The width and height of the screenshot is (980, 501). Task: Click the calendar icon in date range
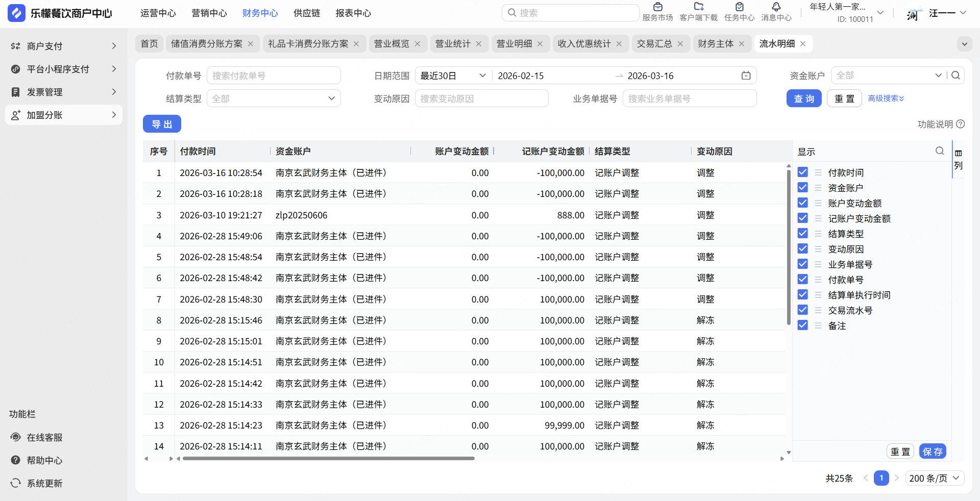746,76
